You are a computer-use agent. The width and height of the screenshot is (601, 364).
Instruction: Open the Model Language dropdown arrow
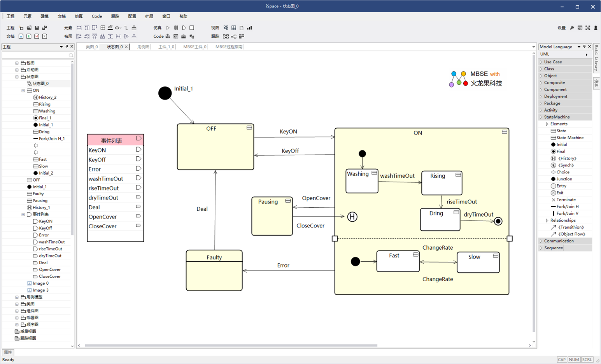coord(579,47)
